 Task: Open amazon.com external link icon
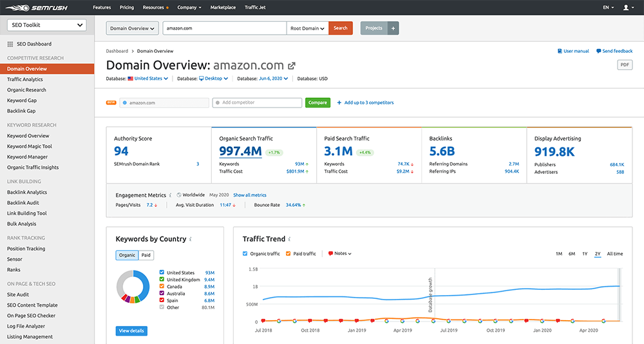tap(292, 66)
